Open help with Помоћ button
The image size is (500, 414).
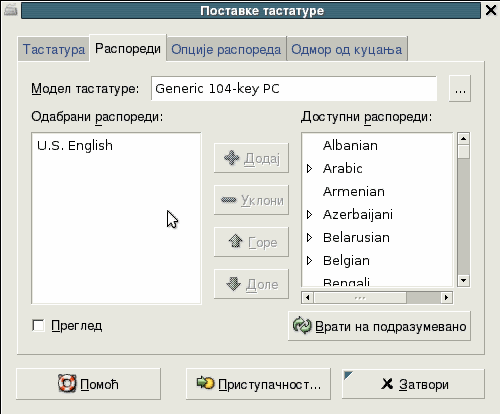pyautogui.click(x=88, y=384)
